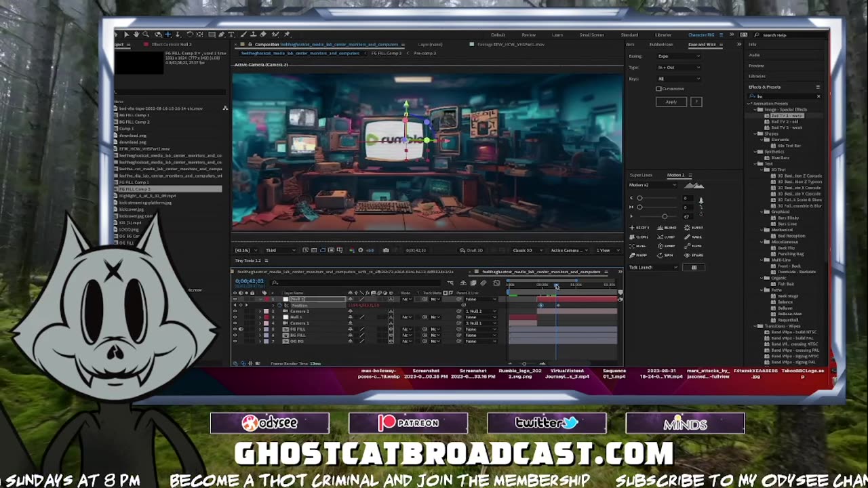This screenshot has width=868, height=488.
Task: Toggle visibility of Camera 2 layer
Action: (235, 311)
